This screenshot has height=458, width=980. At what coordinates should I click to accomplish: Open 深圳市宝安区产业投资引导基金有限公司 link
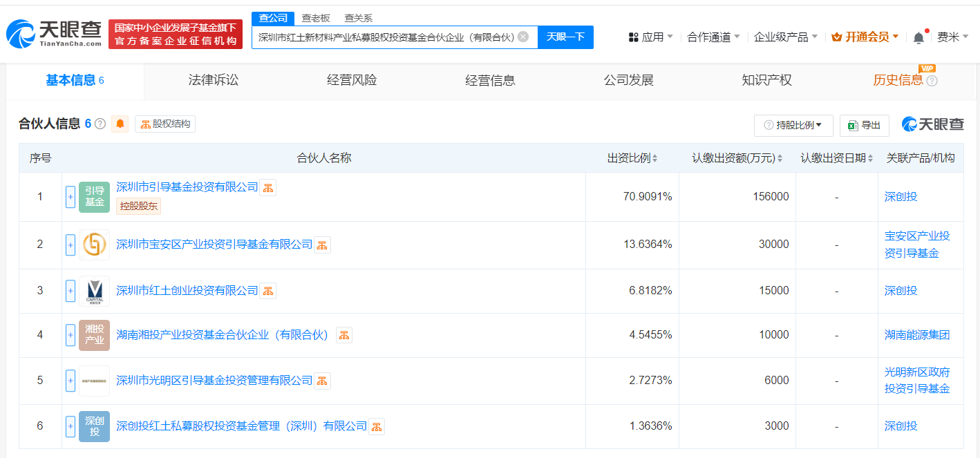point(214,245)
